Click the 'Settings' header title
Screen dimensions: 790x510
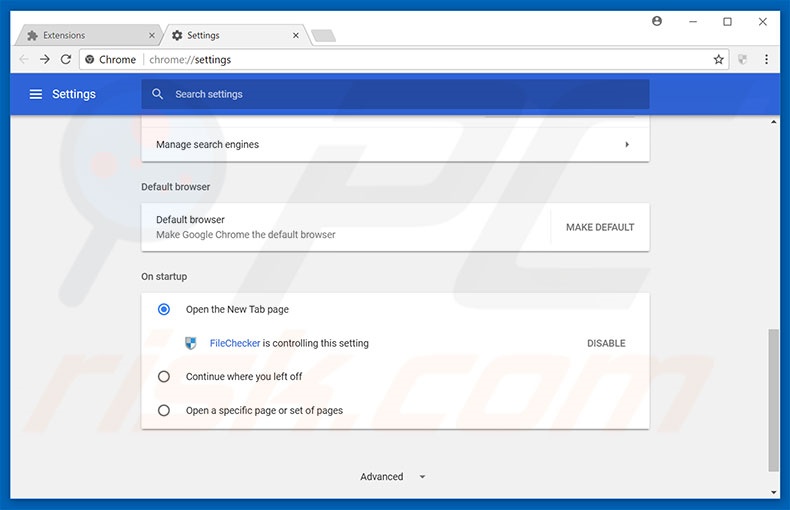coord(74,94)
